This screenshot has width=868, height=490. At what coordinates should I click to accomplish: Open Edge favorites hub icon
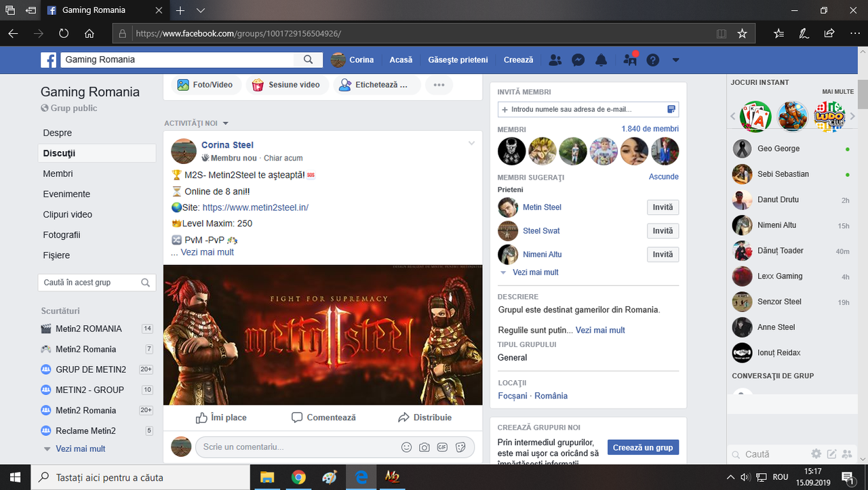pyautogui.click(x=778, y=33)
